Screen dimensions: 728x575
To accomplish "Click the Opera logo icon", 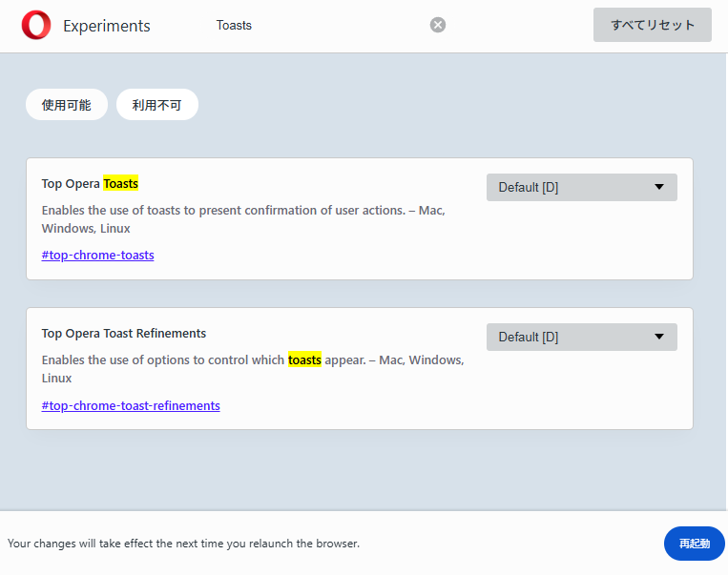I will (x=36, y=25).
